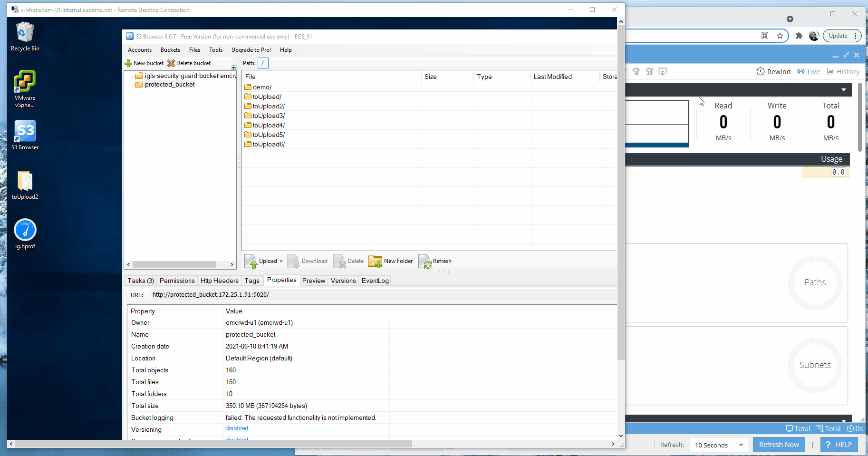Screen dimensions: 868x456
Task: Open the Chrome profile avatar
Action: 814,36
